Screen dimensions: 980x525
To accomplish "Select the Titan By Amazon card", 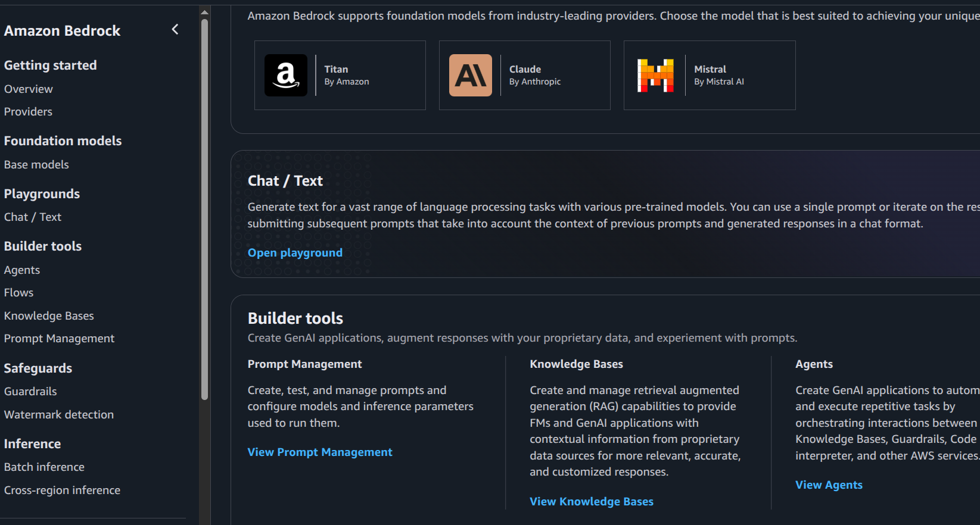I will pos(340,75).
